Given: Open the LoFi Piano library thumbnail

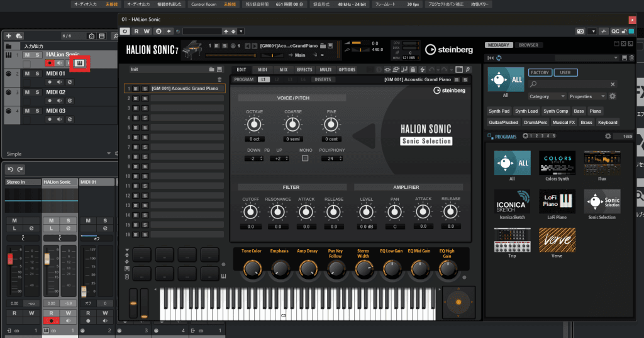Looking at the screenshot, I should (x=557, y=201).
